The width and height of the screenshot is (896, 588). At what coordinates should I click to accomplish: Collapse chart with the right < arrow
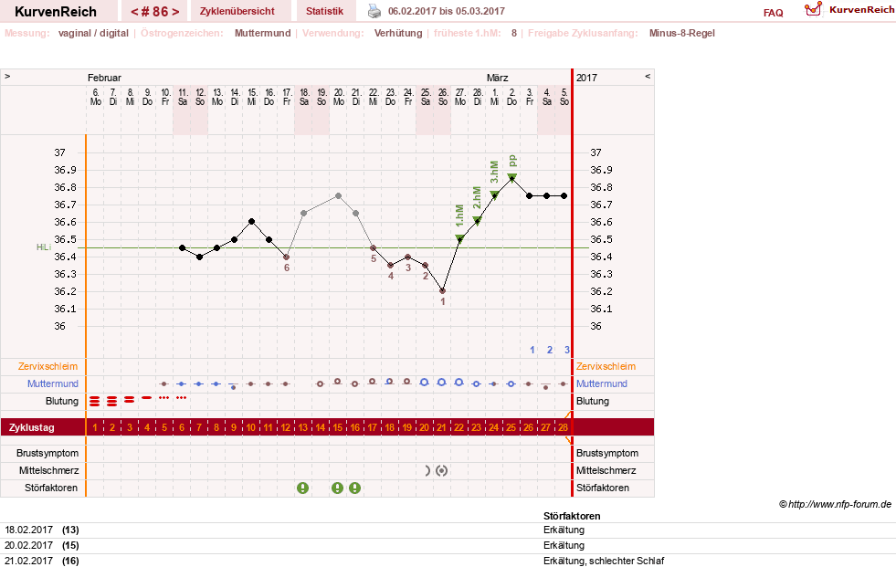[x=648, y=76]
